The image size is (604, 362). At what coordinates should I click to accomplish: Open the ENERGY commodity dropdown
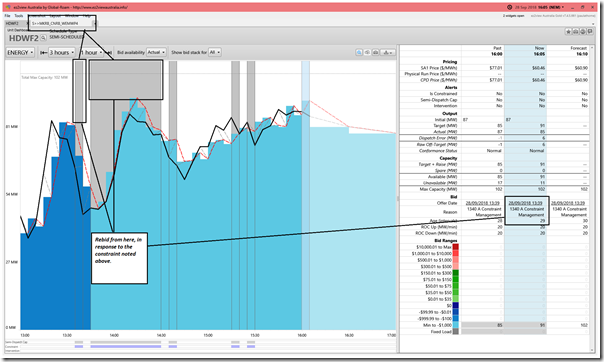tap(20, 52)
